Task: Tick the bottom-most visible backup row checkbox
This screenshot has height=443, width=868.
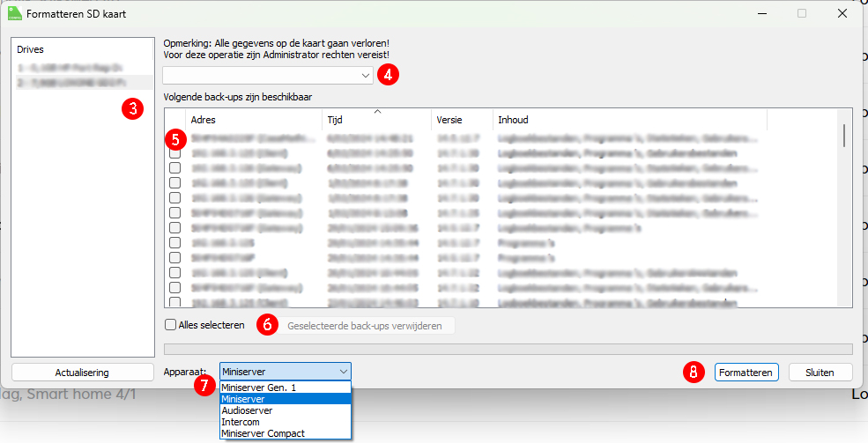Action: 175,302
